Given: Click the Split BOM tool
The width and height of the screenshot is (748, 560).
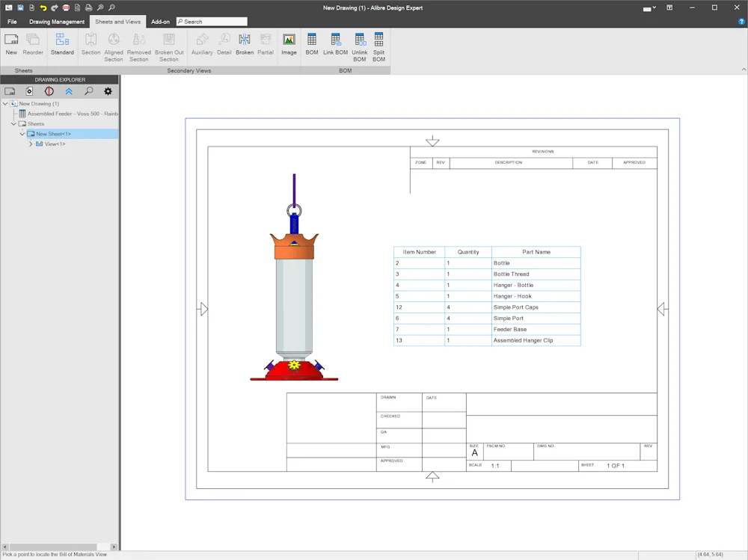Looking at the screenshot, I should pyautogui.click(x=378, y=47).
